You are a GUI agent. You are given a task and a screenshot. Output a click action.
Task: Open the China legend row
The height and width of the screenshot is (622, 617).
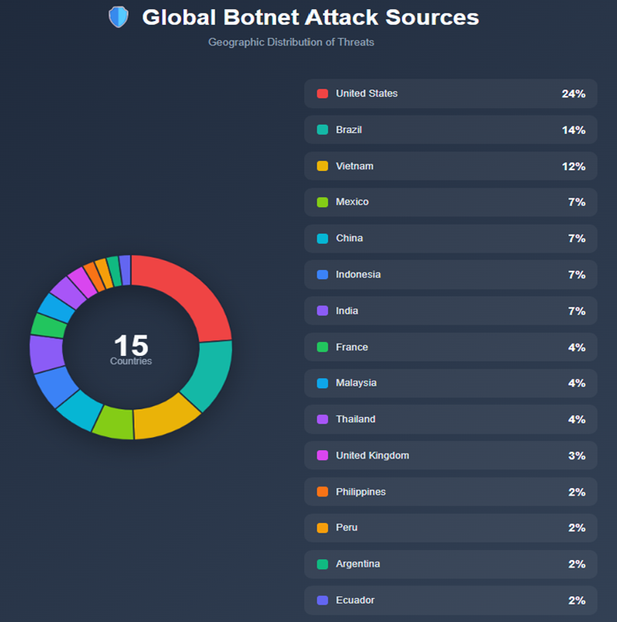pos(451,238)
